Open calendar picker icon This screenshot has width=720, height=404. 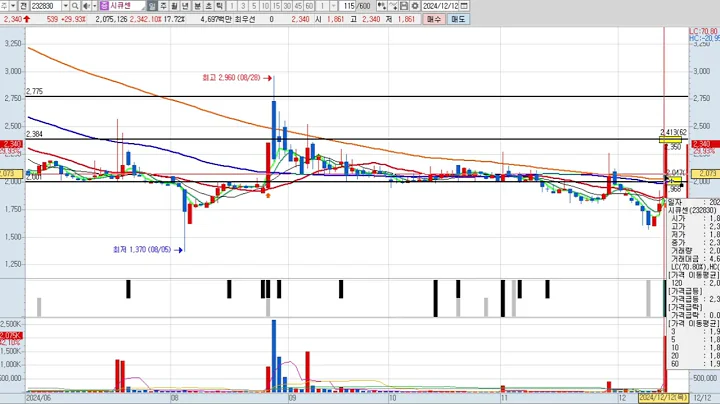point(464,6)
